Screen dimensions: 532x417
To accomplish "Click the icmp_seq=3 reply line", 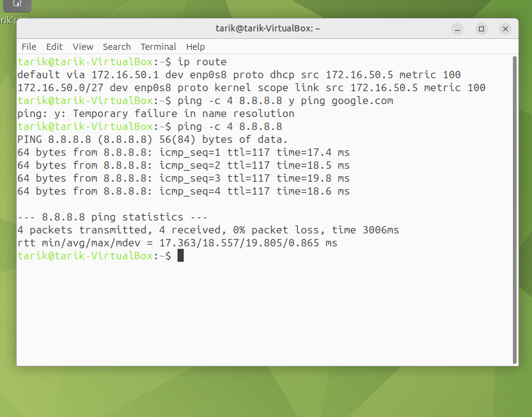I will click(183, 178).
